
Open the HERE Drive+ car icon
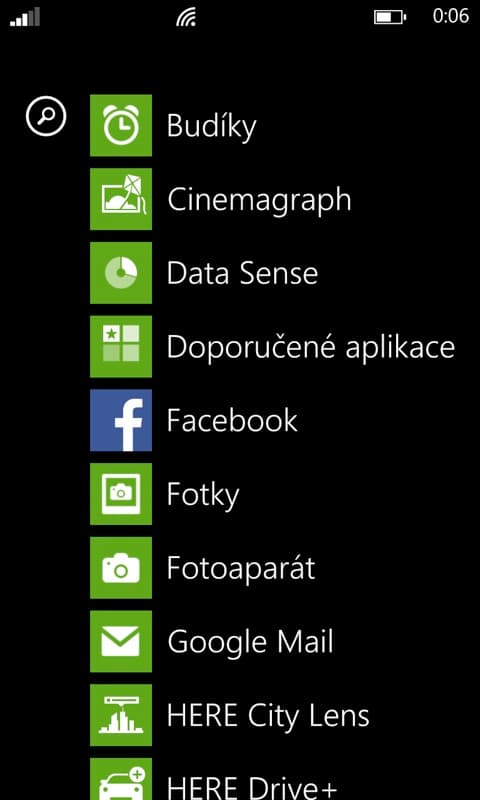click(121, 779)
